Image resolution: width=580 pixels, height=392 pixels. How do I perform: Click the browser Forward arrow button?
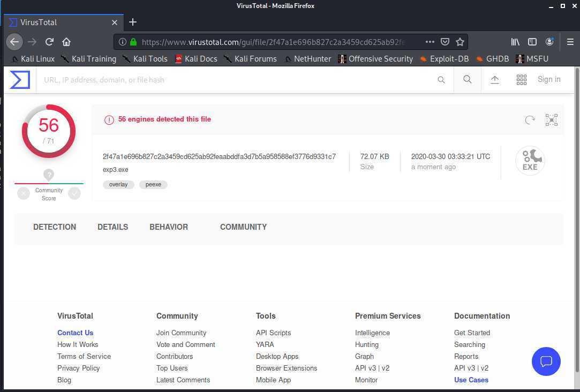[x=32, y=42]
